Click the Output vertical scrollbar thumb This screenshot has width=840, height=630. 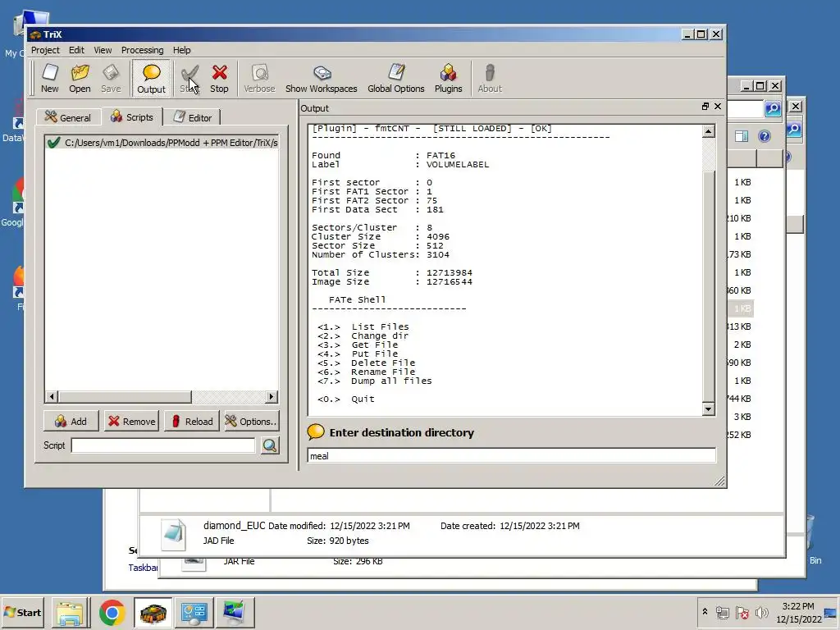708,286
